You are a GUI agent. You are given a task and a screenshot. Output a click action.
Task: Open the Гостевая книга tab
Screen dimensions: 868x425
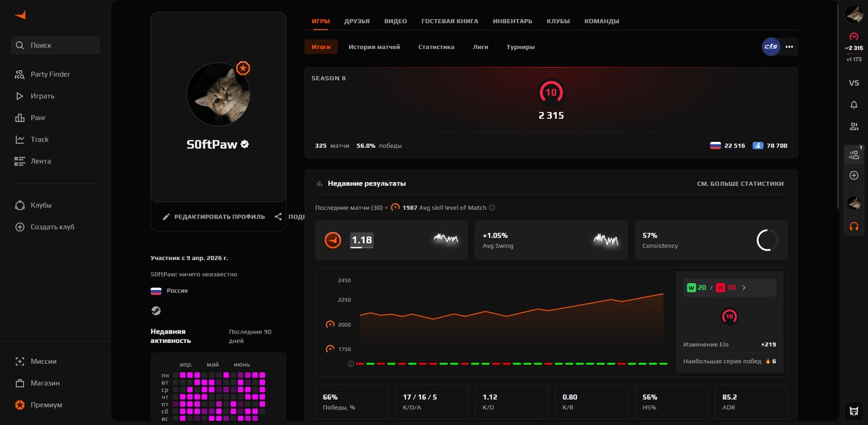click(x=450, y=21)
